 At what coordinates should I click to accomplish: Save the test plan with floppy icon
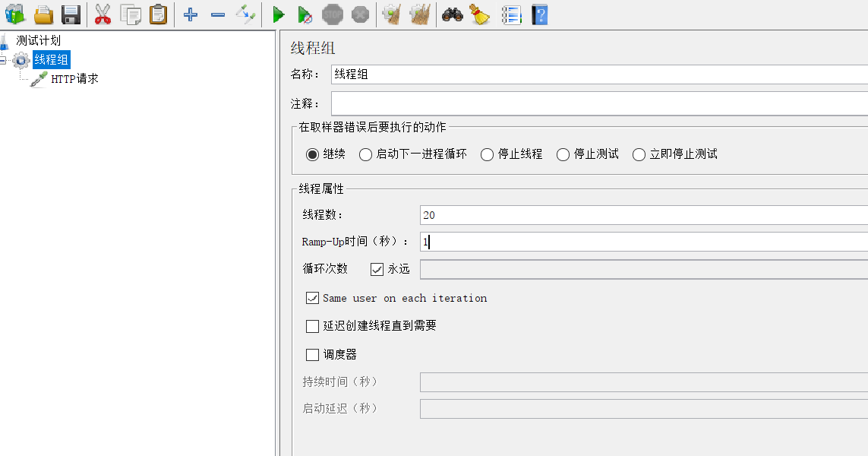click(x=71, y=14)
